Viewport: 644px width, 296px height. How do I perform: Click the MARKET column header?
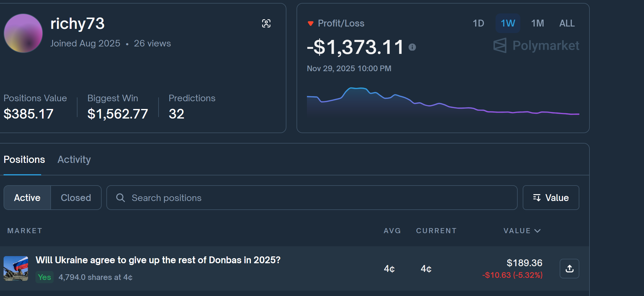pos(25,231)
